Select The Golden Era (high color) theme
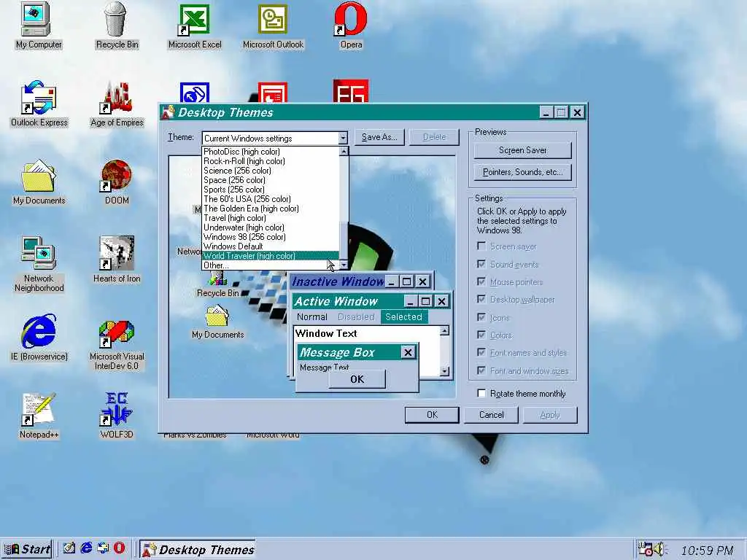This screenshot has height=560, width=747. pyautogui.click(x=270, y=209)
